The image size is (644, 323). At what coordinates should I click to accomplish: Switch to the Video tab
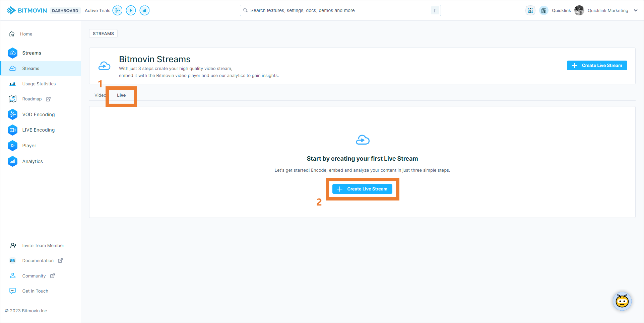[x=100, y=95]
